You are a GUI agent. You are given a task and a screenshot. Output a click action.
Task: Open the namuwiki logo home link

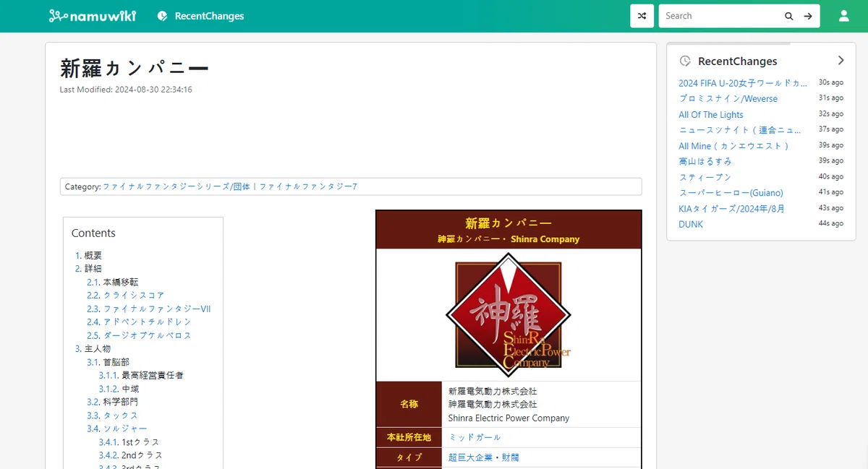point(92,16)
